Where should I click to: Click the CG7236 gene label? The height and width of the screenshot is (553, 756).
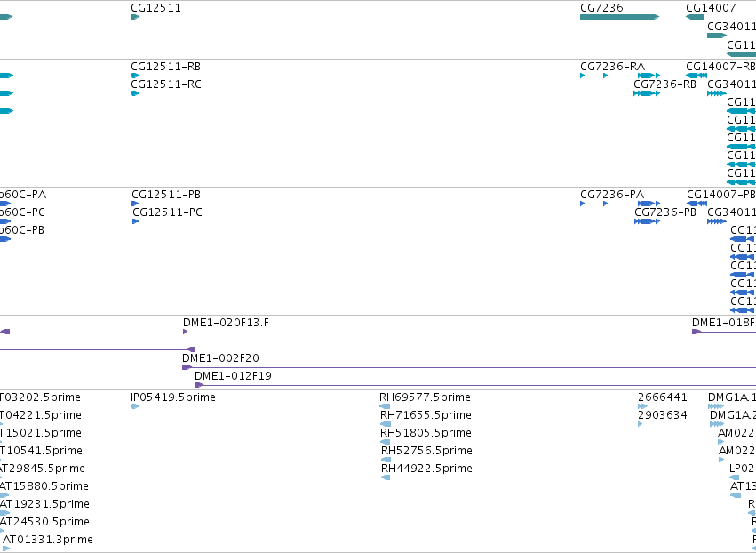[601, 8]
